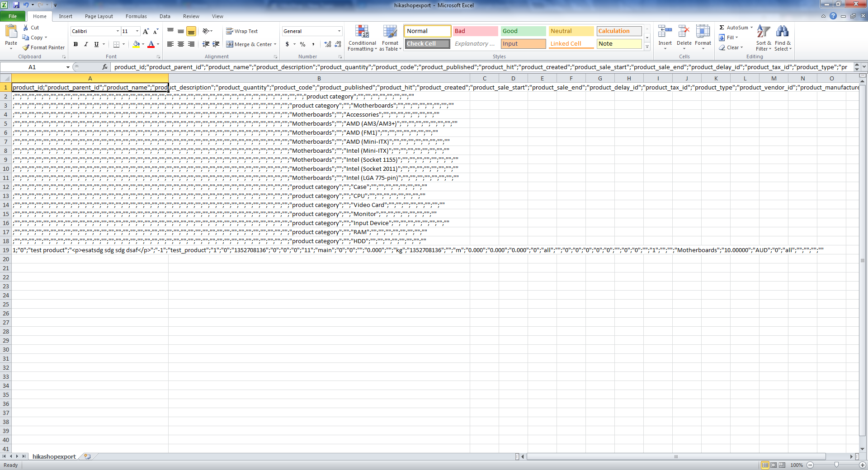Viewport: 868px width, 470px height.
Task: Open Sort & Filter options
Action: [764, 38]
